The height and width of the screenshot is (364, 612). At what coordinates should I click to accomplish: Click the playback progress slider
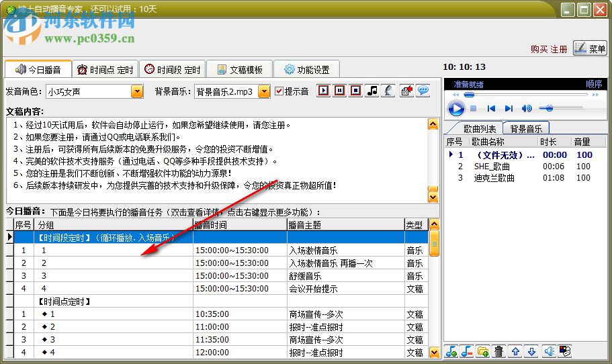point(525,95)
